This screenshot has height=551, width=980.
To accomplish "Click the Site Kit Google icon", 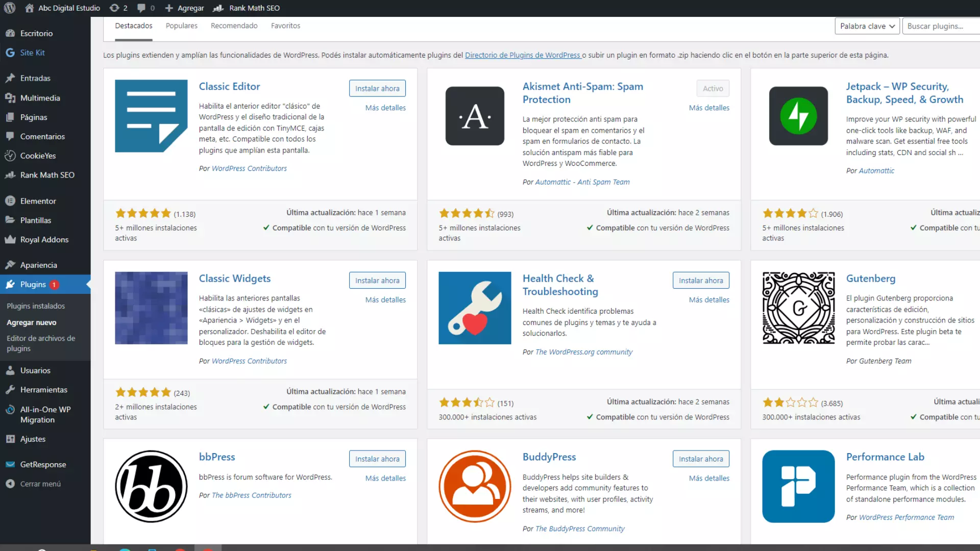I will pos(10,53).
